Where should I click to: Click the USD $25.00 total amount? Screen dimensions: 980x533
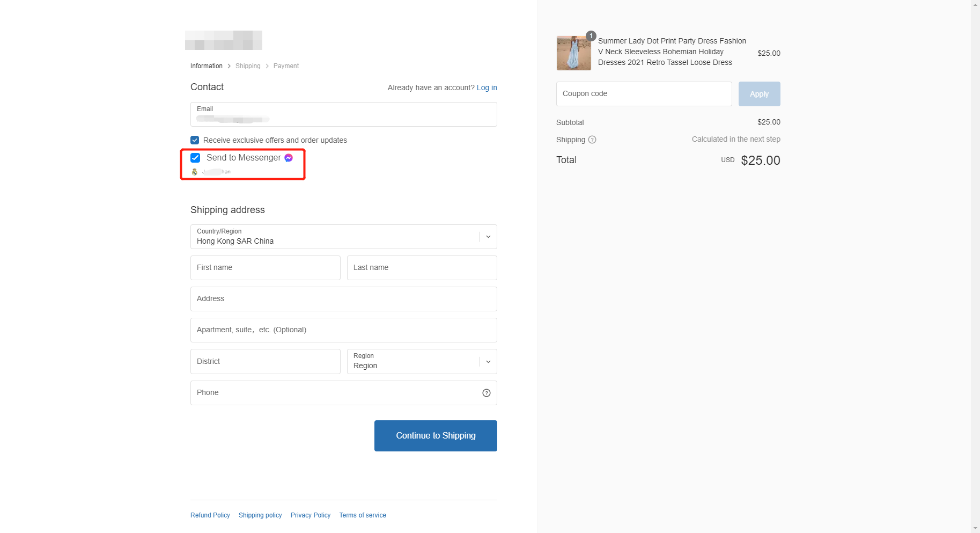[750, 160]
